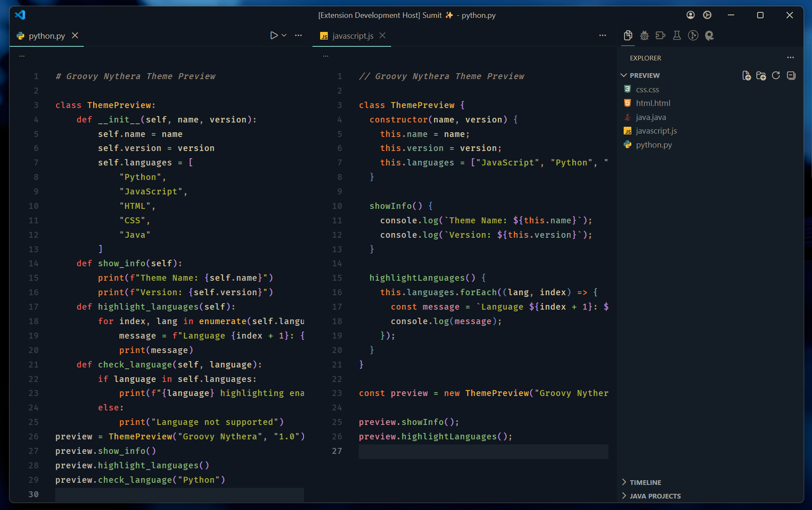Click breadcrumb ellipsis in javascript.js editor
The image size is (812, 510).
[x=326, y=56]
